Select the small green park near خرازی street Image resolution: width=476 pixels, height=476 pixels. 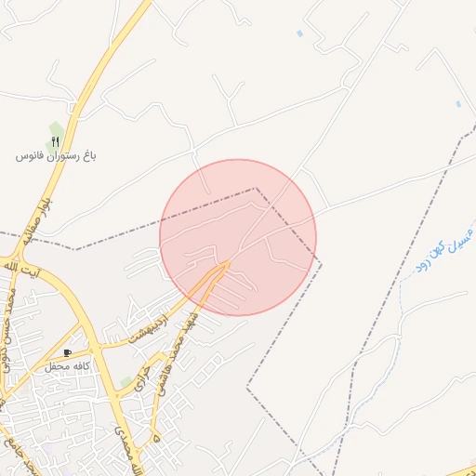[x=126, y=381]
